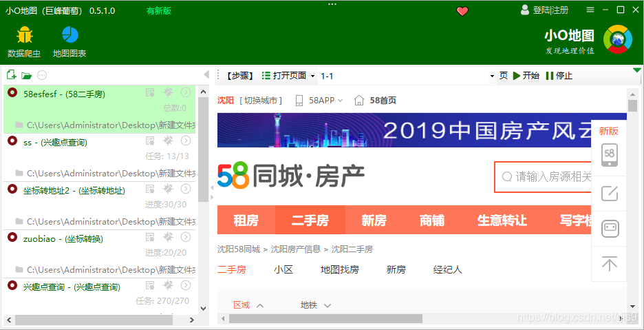Open the 小区 sub-tab
This screenshot has height=330, width=644.
pyautogui.click(x=283, y=270)
